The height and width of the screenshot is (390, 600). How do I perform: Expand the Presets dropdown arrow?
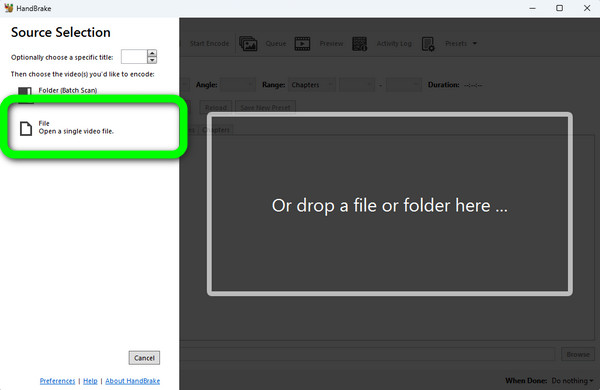(474, 44)
